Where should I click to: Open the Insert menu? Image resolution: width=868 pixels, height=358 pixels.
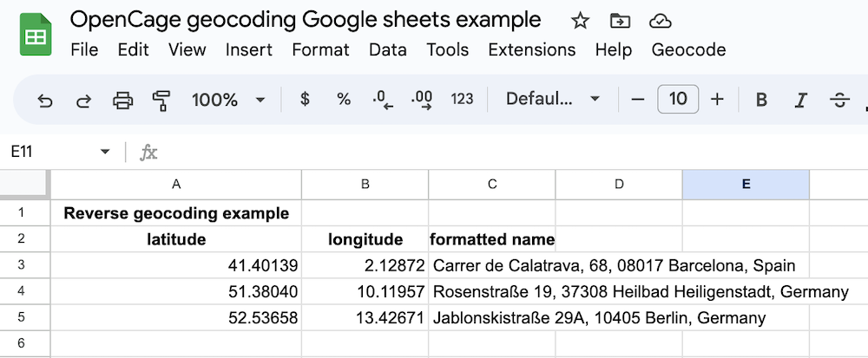pyautogui.click(x=248, y=49)
